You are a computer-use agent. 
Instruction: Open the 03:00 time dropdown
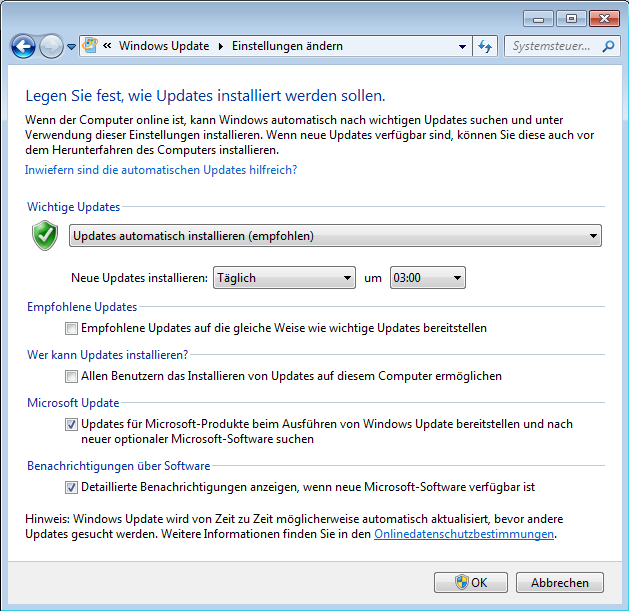(x=427, y=277)
